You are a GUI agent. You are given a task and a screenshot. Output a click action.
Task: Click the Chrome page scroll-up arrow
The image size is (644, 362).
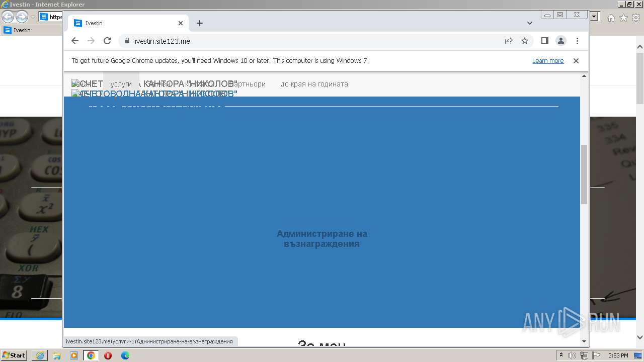(x=584, y=76)
